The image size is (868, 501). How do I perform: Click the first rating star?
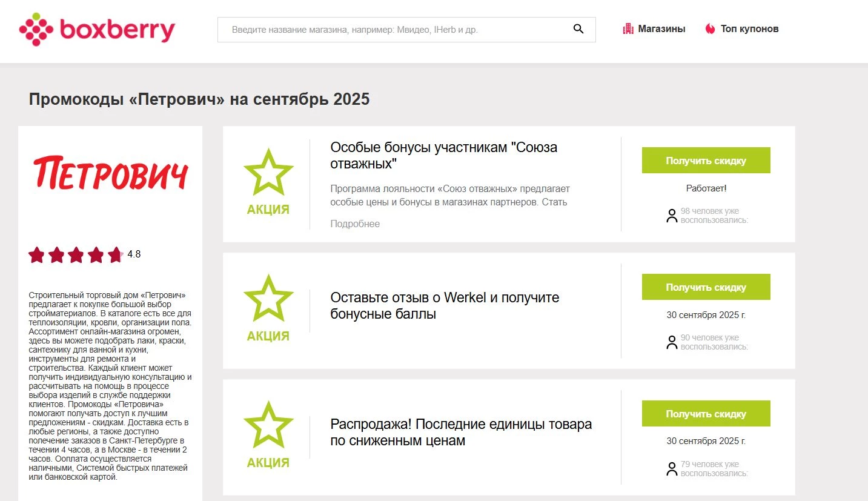pyautogui.click(x=36, y=254)
